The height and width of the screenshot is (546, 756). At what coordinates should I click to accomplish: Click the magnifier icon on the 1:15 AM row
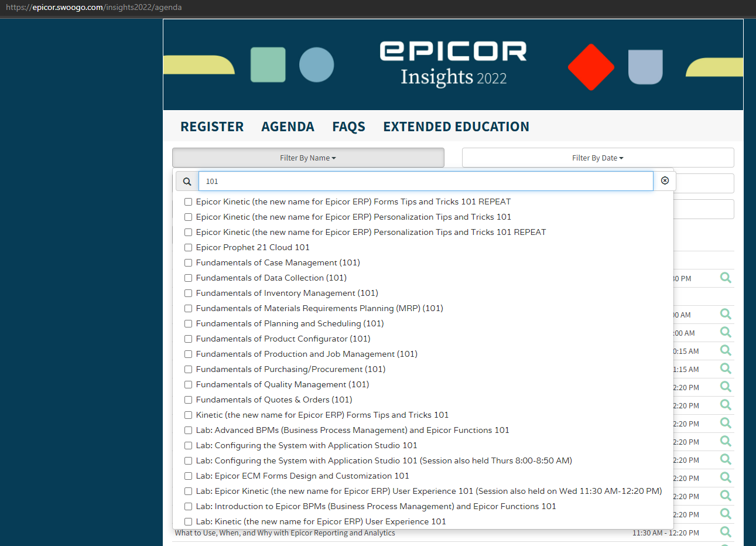click(726, 368)
